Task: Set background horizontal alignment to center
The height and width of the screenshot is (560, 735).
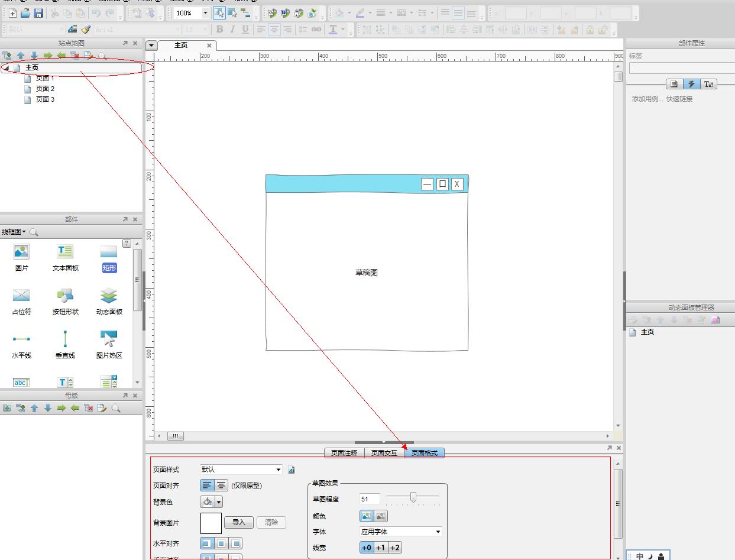Action: [221, 543]
